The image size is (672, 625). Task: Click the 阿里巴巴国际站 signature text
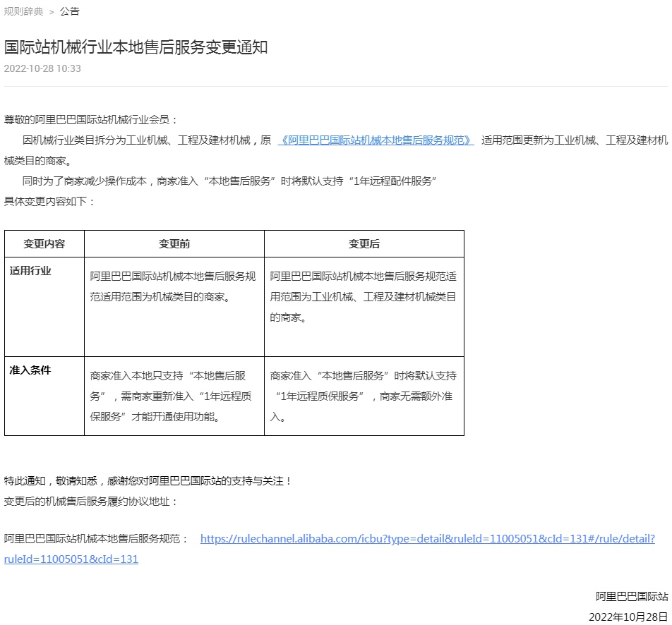pyautogui.click(x=632, y=596)
